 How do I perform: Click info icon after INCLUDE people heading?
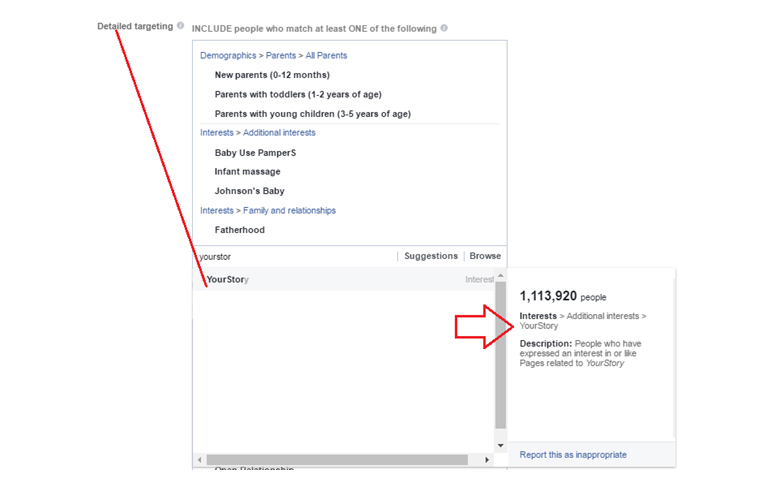444,28
